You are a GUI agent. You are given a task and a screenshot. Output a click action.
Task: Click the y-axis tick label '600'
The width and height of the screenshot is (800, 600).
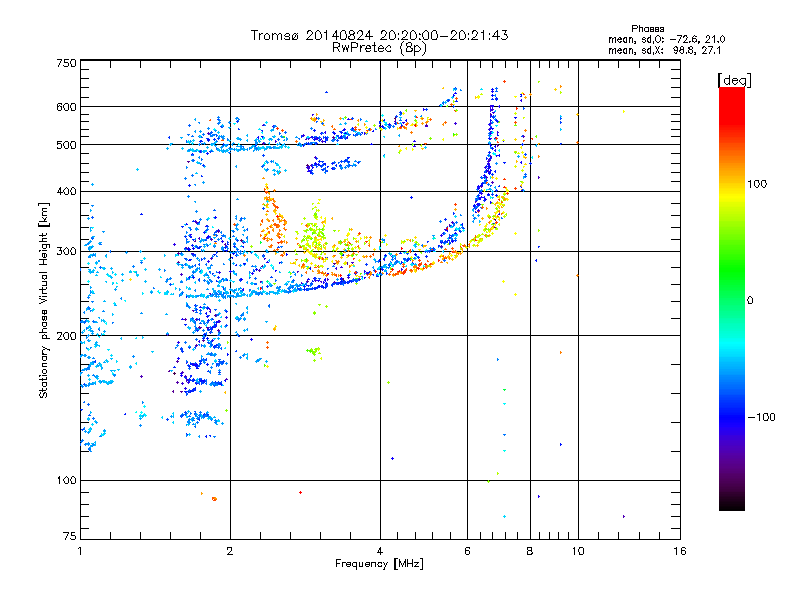[x=66, y=107]
